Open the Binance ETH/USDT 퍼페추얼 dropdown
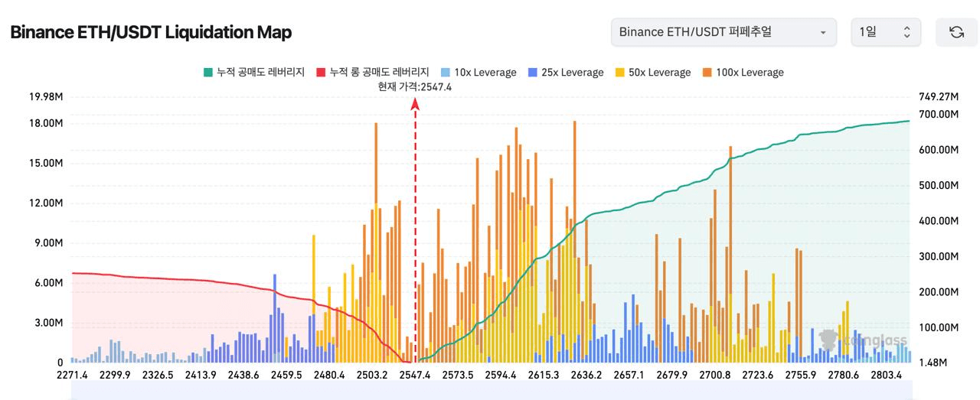Screen dimensions: 980x400 [x=724, y=32]
